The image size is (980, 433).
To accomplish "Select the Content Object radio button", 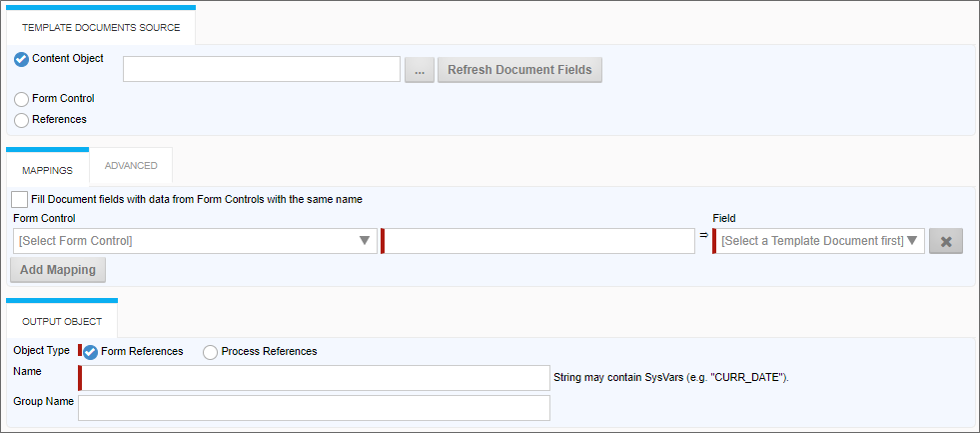I will click(x=22, y=59).
